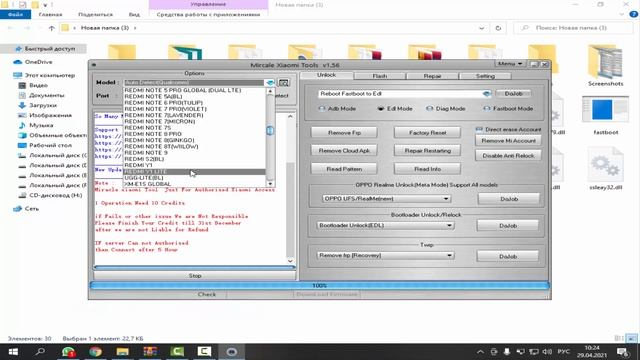Select REDMI Y1 LITE in model list

pyautogui.click(x=194, y=171)
